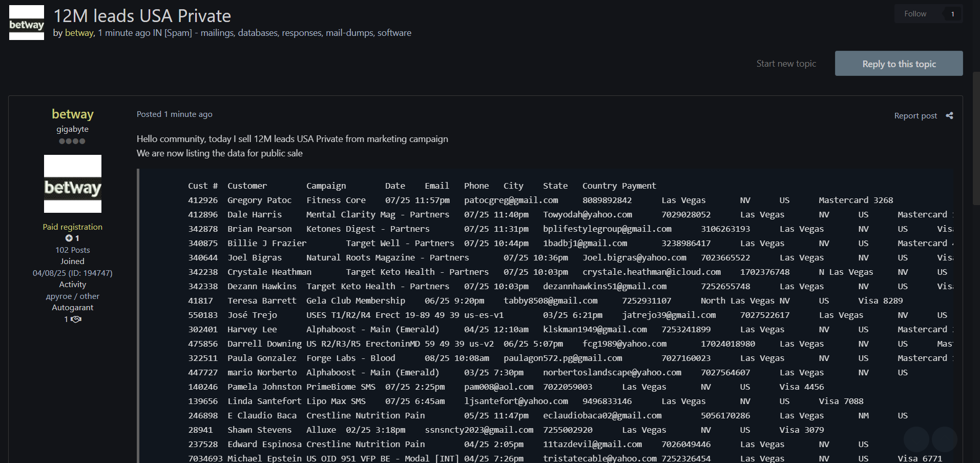This screenshot has height=463, width=980.
Task: Click Start new topic
Action: point(786,64)
